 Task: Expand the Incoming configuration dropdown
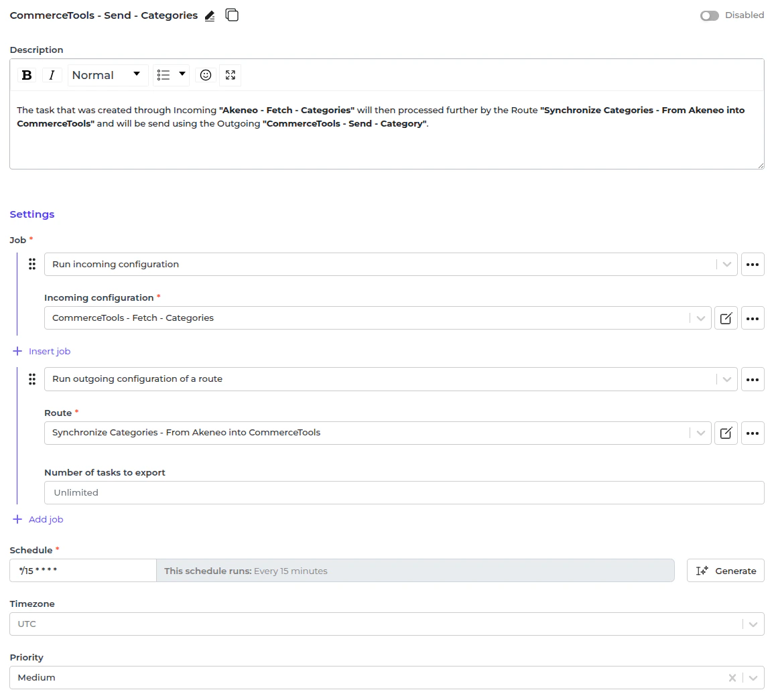pyautogui.click(x=700, y=318)
